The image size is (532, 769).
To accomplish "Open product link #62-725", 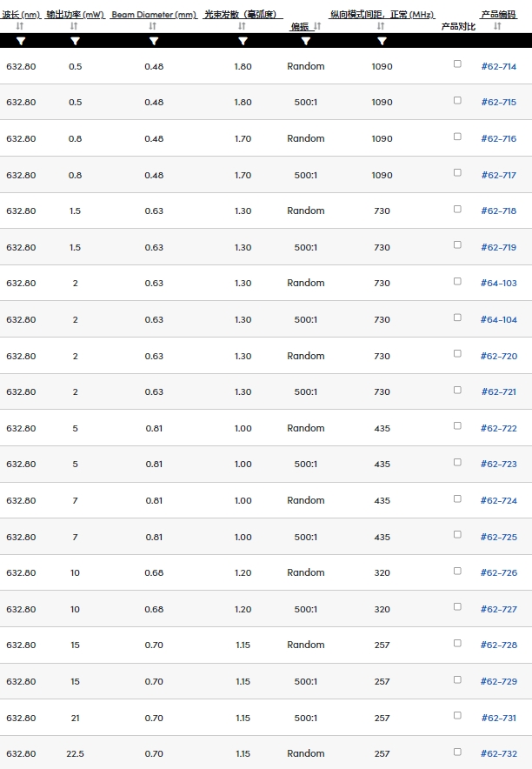I will click(x=499, y=537).
